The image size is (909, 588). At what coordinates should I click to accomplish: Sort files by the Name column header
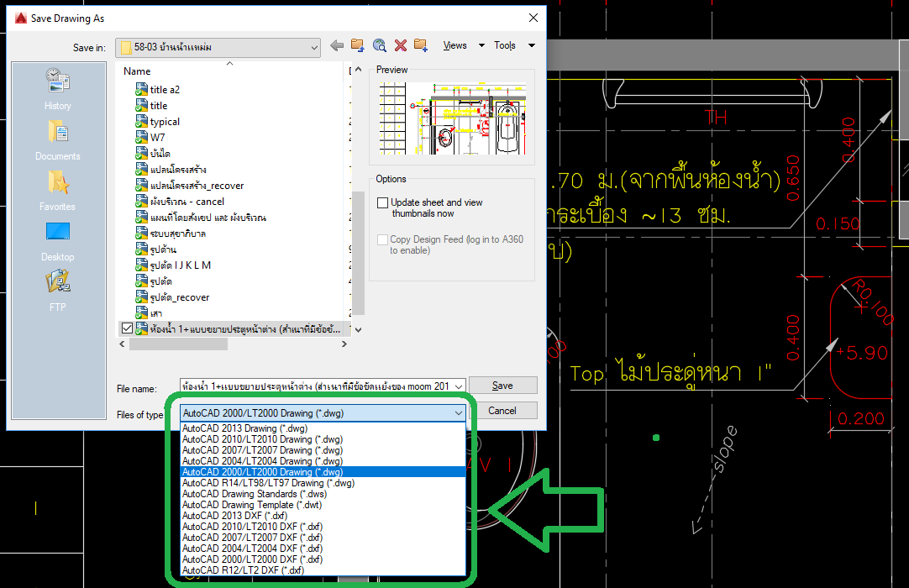click(137, 71)
